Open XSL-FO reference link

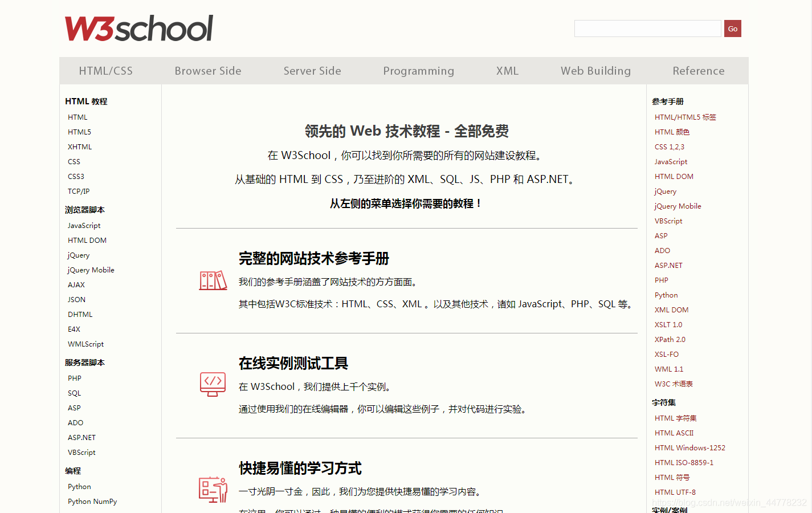click(x=667, y=354)
